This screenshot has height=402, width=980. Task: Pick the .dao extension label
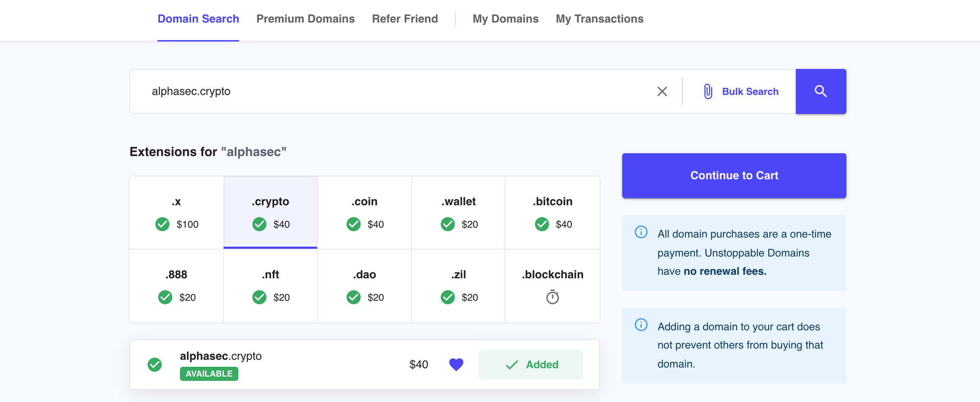[x=365, y=274]
